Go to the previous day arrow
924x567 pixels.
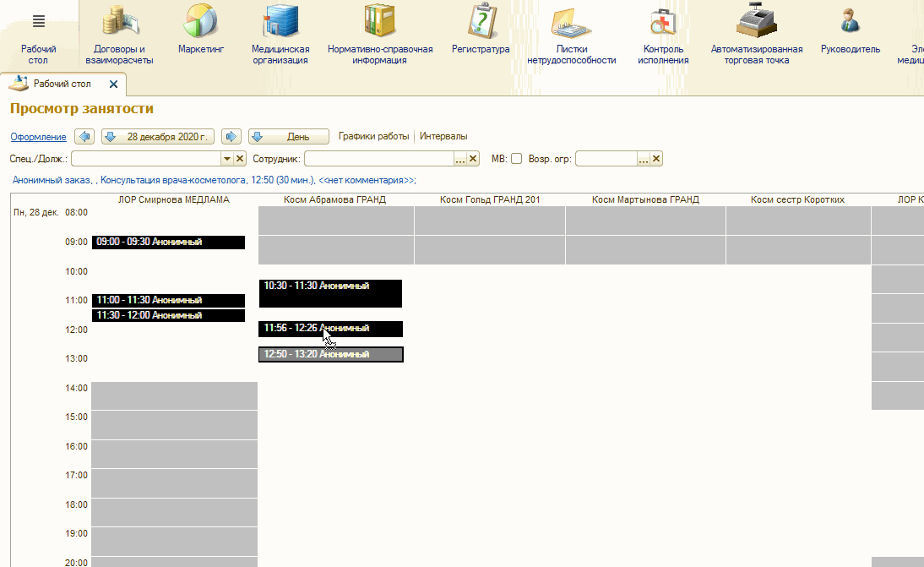point(84,137)
